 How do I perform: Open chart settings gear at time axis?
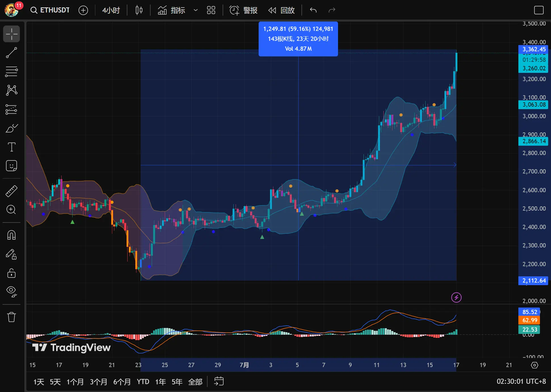pyautogui.click(x=535, y=365)
